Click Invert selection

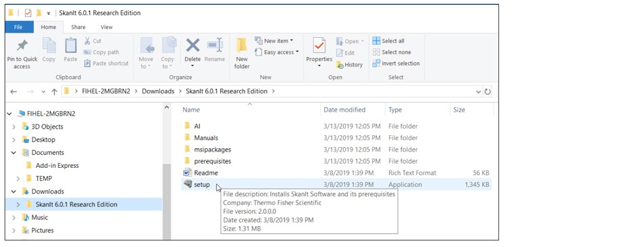point(397,63)
